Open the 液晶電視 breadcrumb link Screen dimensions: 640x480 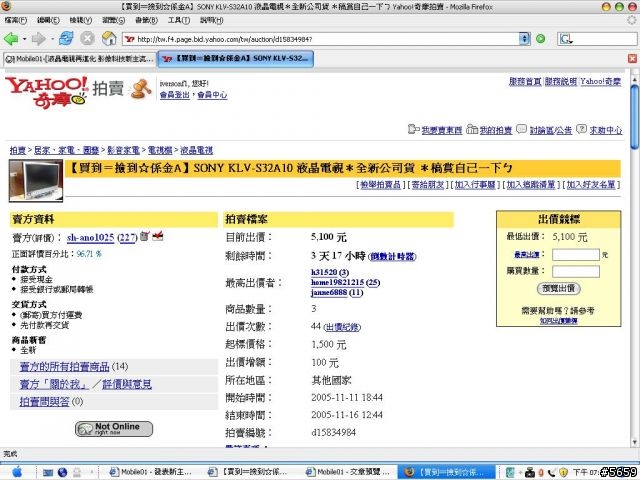pos(196,151)
